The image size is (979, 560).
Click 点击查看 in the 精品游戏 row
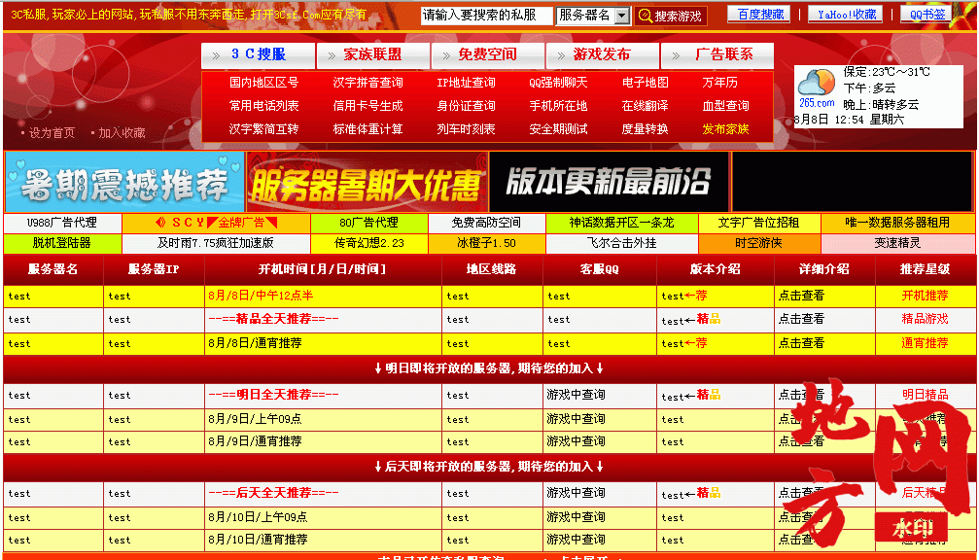(801, 319)
